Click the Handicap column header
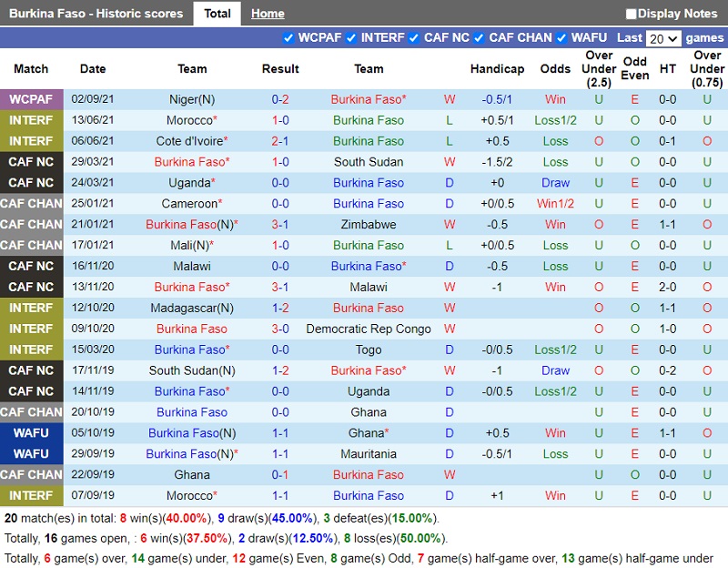The image size is (728, 568). pos(497,69)
